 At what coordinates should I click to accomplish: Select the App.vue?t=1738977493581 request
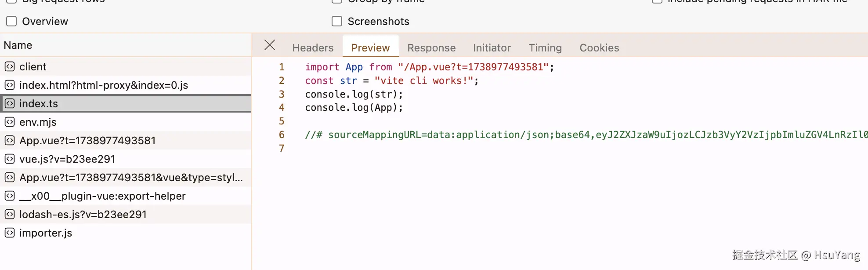87,140
